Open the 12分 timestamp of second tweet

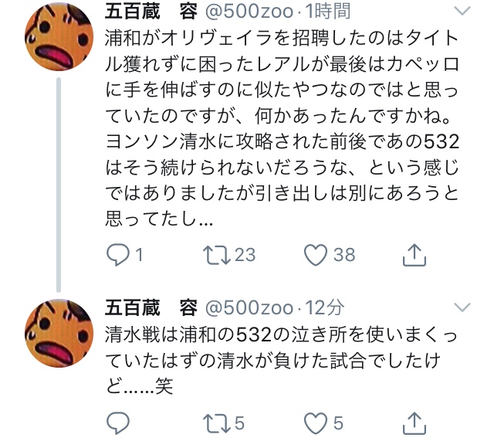click(325, 307)
